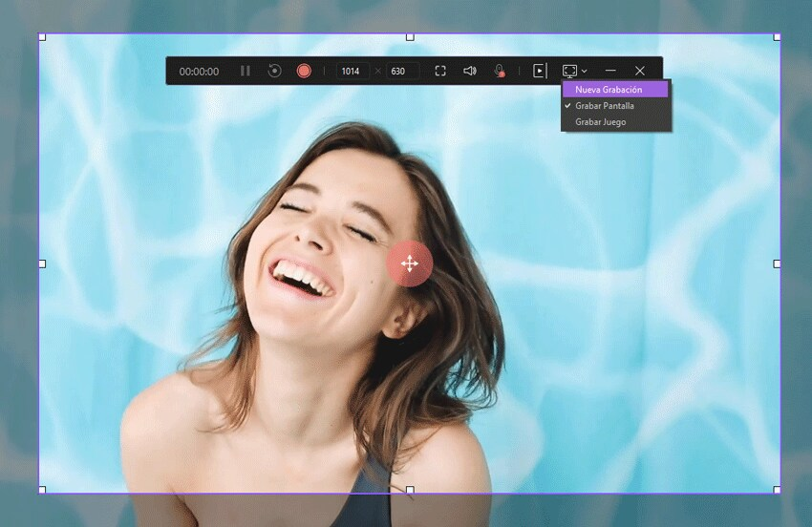Click the top-left corner resize handle
Image resolution: width=812 pixels, height=527 pixels.
point(42,37)
